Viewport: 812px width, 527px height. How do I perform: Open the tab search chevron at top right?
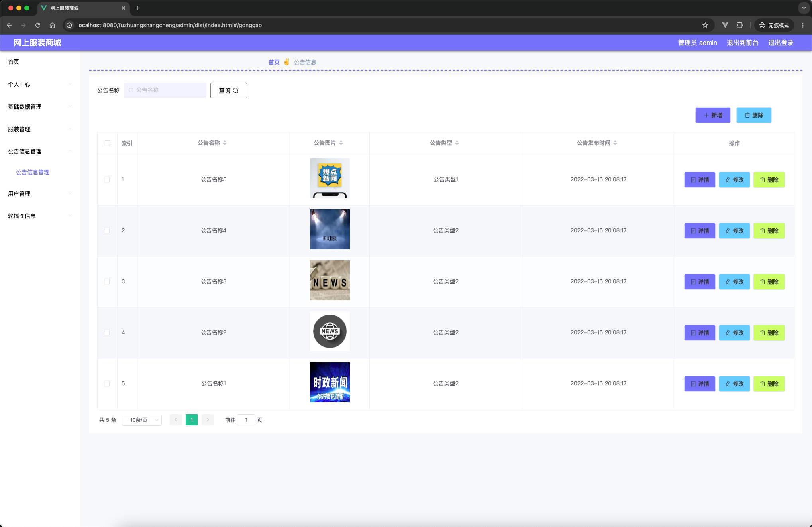[x=804, y=8]
